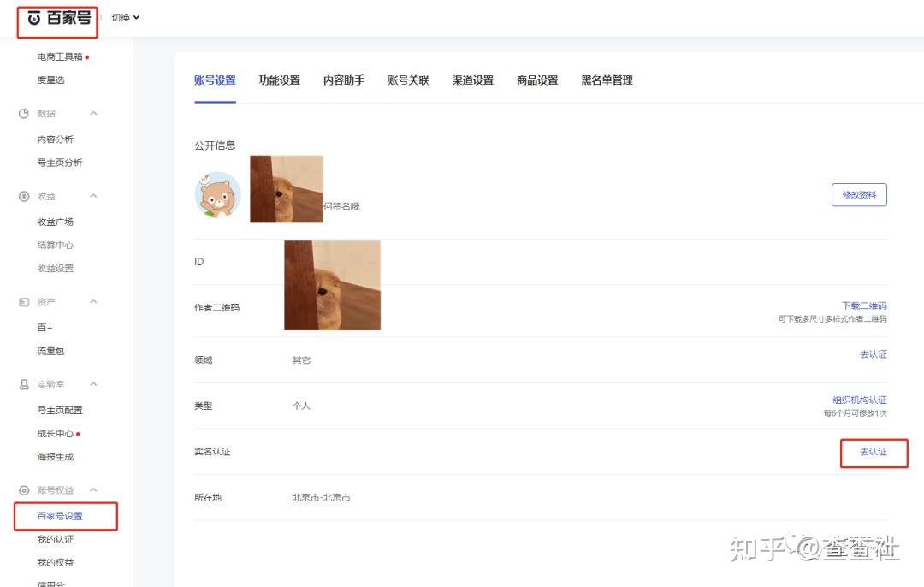
Task: Click the 修改资料 button
Action: coord(859,194)
